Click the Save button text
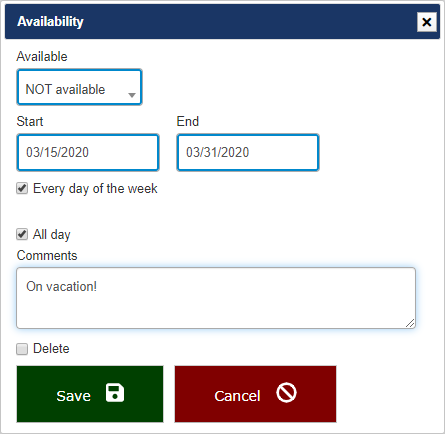Viewport: 445px width, 434px height. coord(73,396)
